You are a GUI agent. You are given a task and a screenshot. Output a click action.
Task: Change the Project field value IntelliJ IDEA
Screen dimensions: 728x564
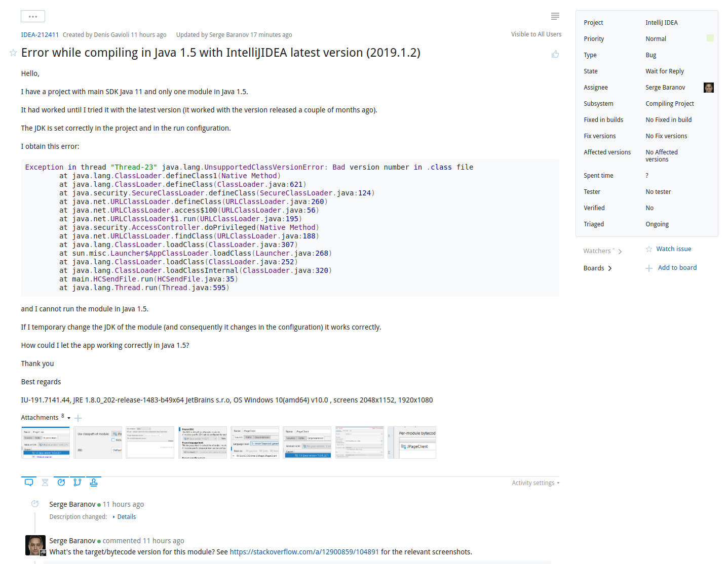(x=662, y=23)
